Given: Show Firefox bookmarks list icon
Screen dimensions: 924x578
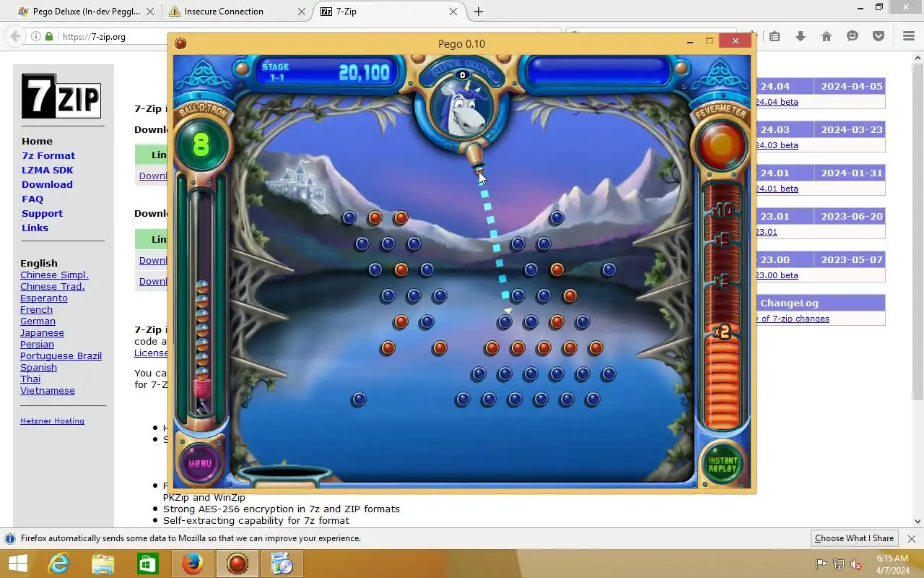Looking at the screenshot, I should tap(775, 36).
